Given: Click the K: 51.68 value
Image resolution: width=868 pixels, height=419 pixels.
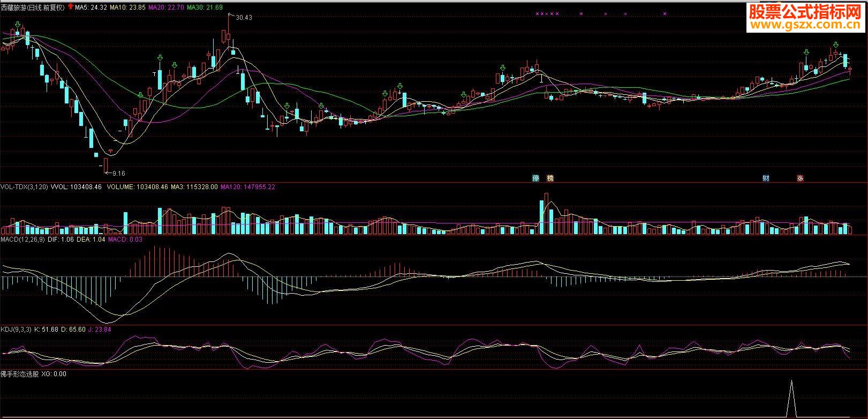Looking at the screenshot, I should click(46, 330).
